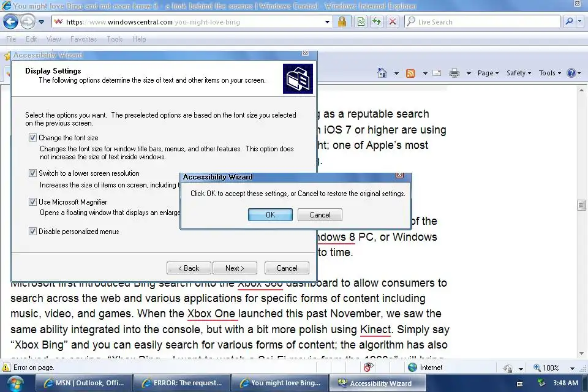Screen dimensions: 588x392
Task: Click the Print icon
Action: pos(454,73)
